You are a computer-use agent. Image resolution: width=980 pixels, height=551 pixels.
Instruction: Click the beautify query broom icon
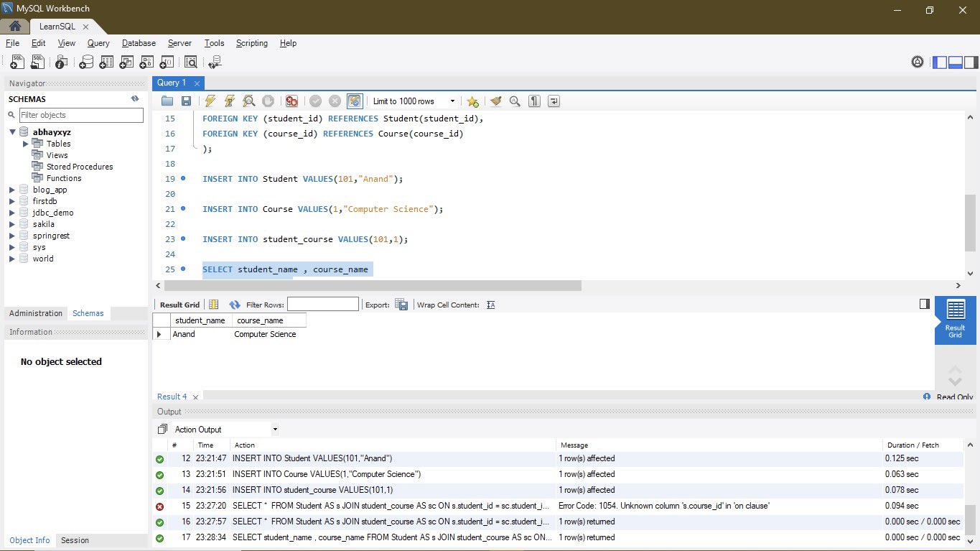495,101
